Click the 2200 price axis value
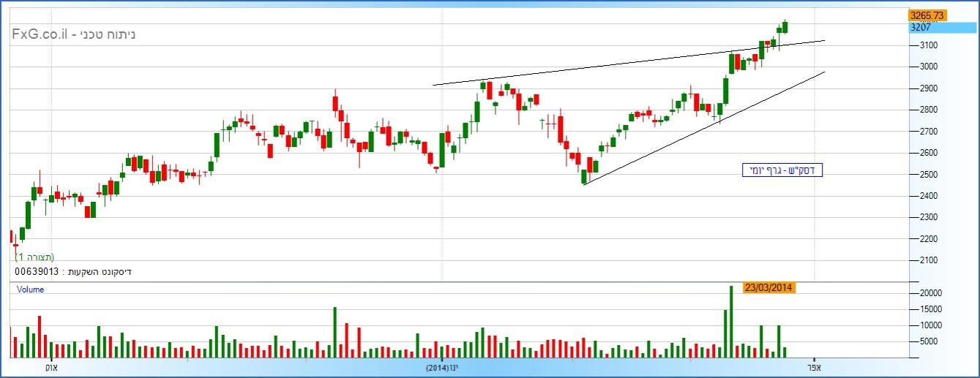Screen dimensions: 980x378 927,239
